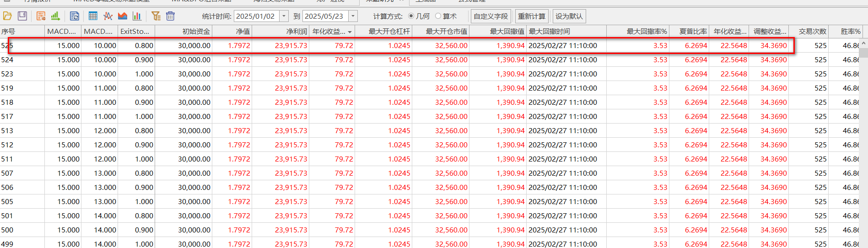Viewport: 868px width, 248px height.
Task: Click the 重新计算 button
Action: tap(531, 16)
